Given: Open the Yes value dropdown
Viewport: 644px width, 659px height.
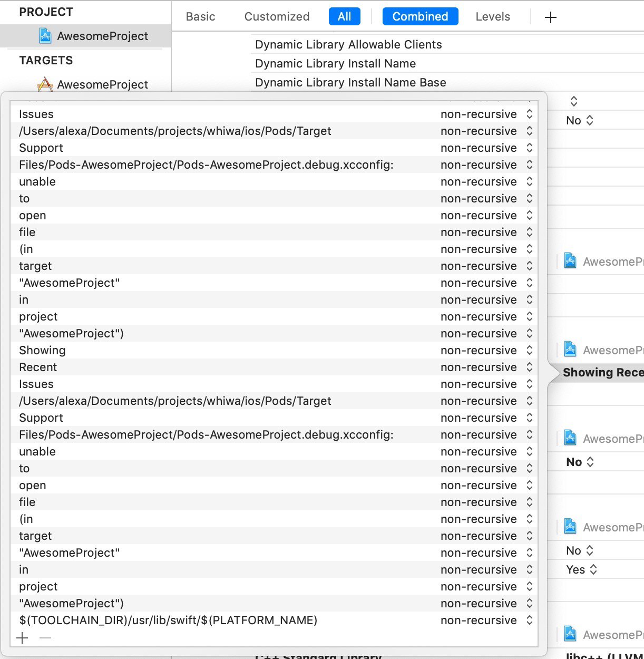Looking at the screenshot, I should 581,569.
